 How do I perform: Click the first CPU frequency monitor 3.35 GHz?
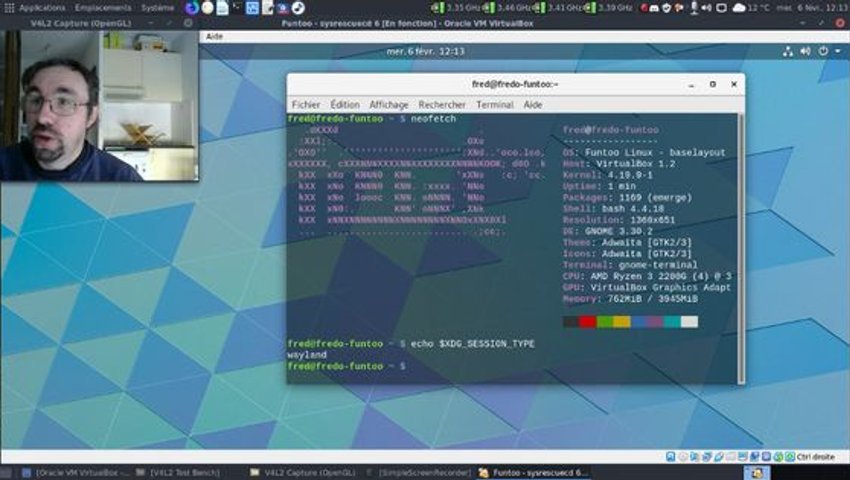455,8
